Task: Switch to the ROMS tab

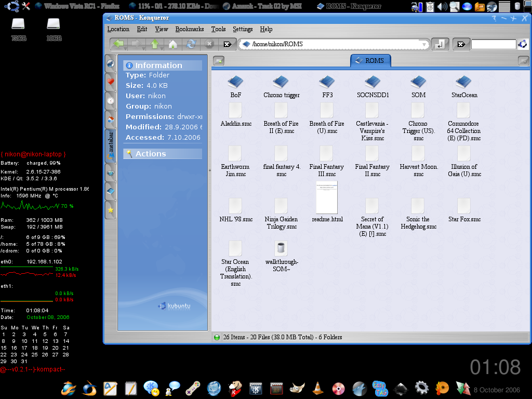Action: [x=370, y=61]
